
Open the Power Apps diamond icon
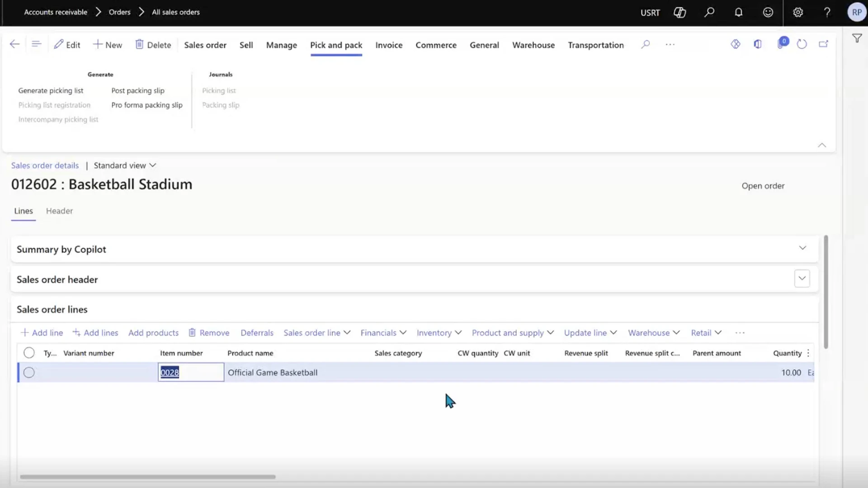coord(736,44)
